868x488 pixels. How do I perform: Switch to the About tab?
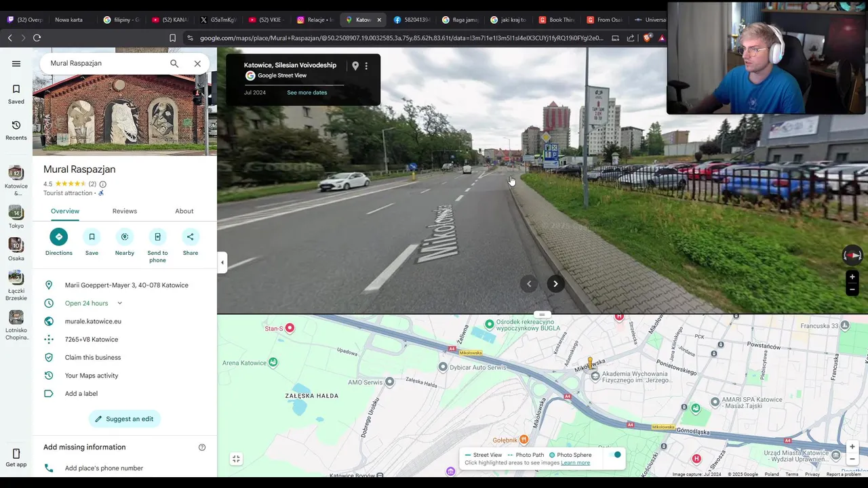[x=184, y=211]
